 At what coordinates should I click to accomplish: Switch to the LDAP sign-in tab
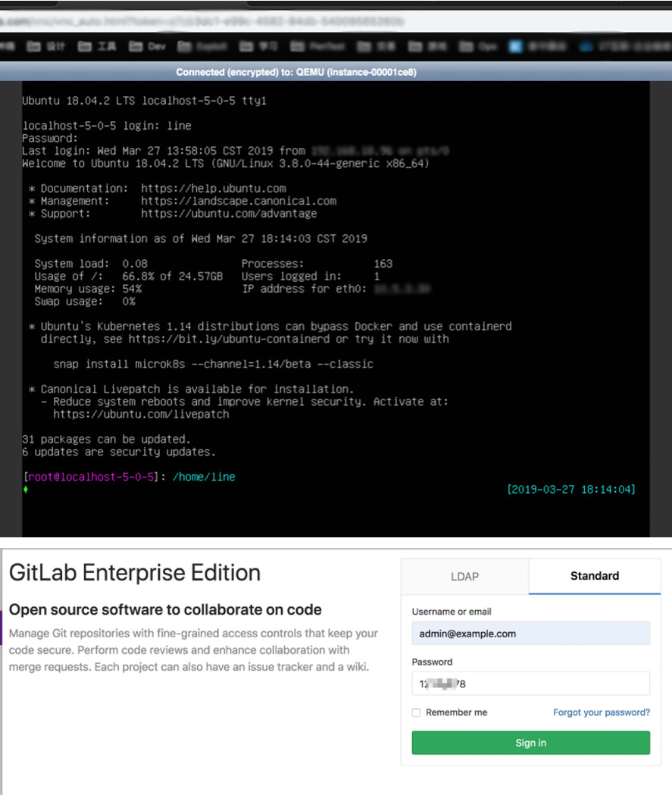coord(464,577)
